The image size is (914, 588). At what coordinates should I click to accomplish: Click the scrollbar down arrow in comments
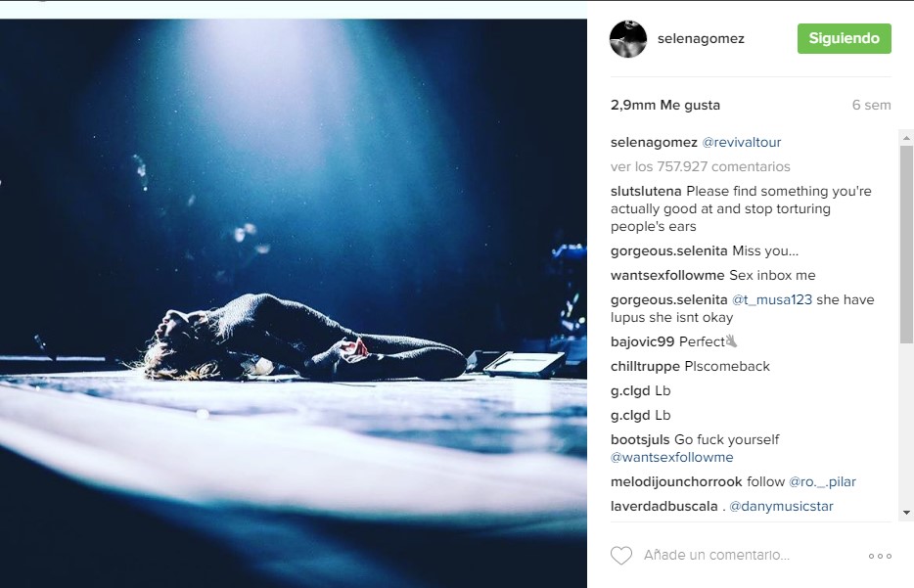point(906,513)
